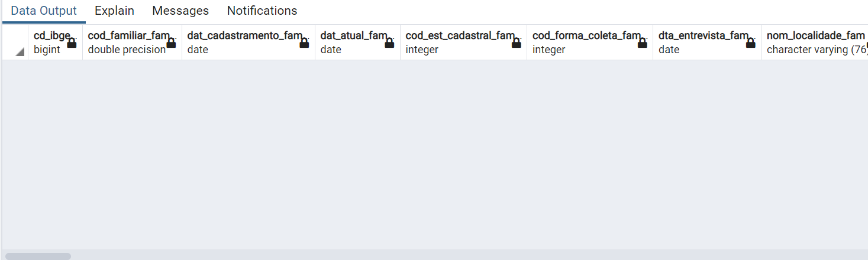
Task: Click the lock icon on cod_forma_coleta_fam column
Action: [642, 43]
